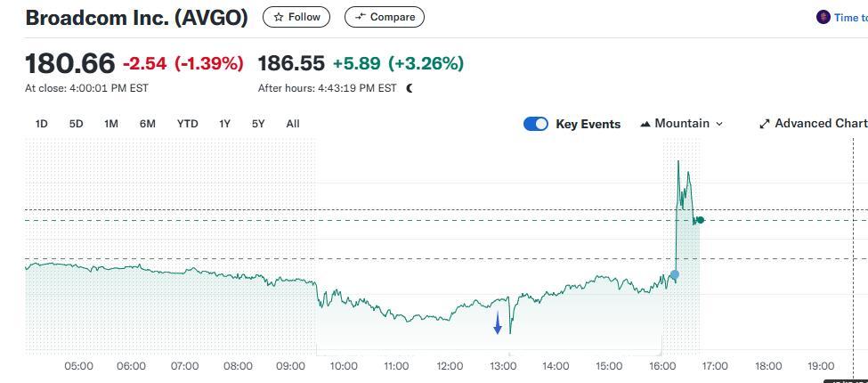The image size is (868, 383).
Task: Click the light blue event dot near 16:00
Action: click(x=675, y=274)
